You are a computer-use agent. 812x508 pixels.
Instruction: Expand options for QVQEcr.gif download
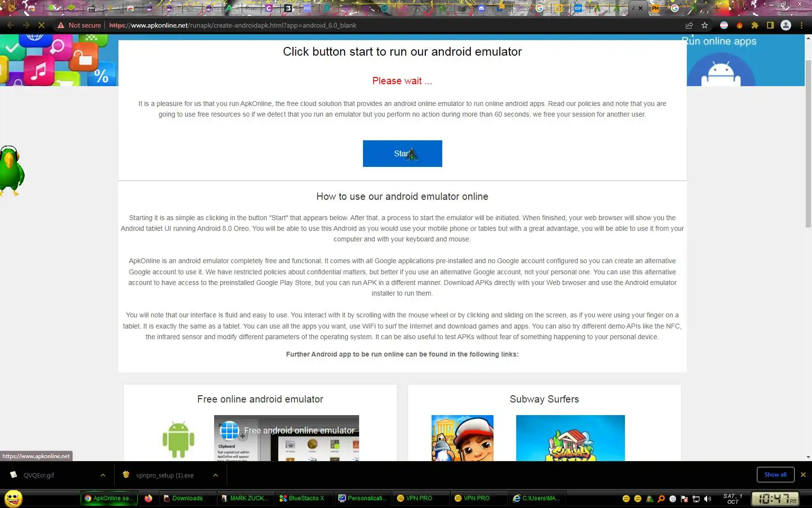coord(103,475)
